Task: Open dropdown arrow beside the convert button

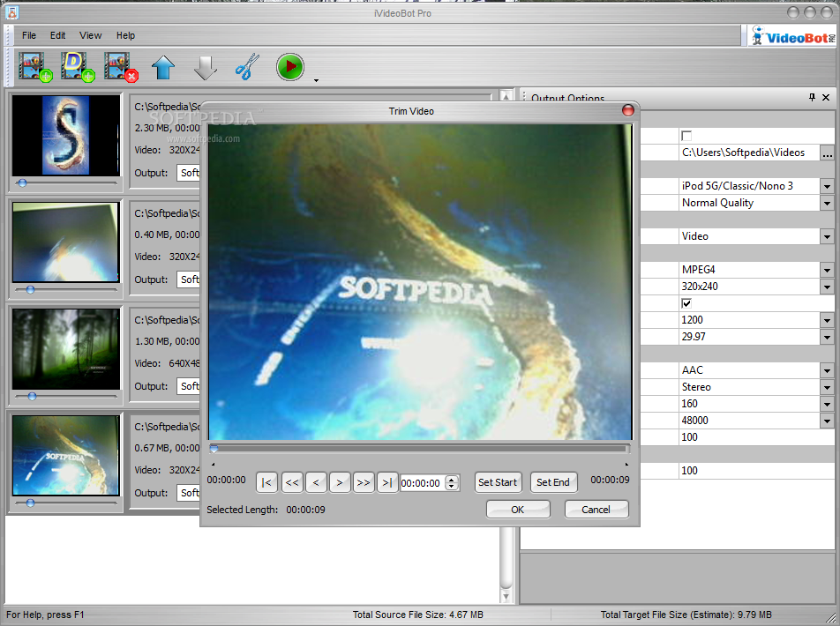Action: (x=316, y=80)
